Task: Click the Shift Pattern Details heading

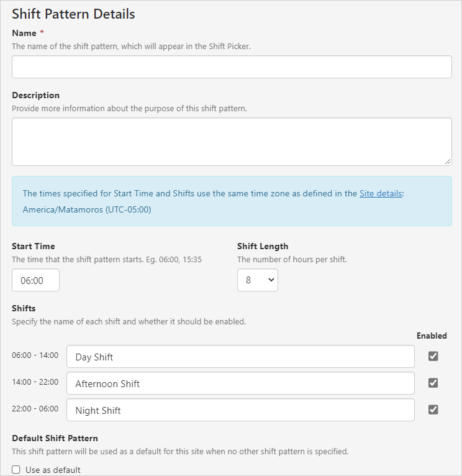Action: tap(73, 14)
